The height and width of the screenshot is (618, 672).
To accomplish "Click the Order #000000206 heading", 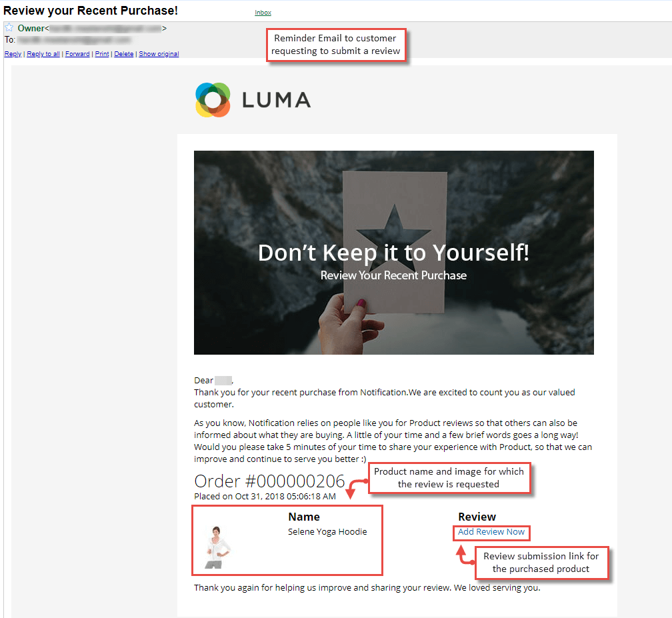I will point(269,481).
